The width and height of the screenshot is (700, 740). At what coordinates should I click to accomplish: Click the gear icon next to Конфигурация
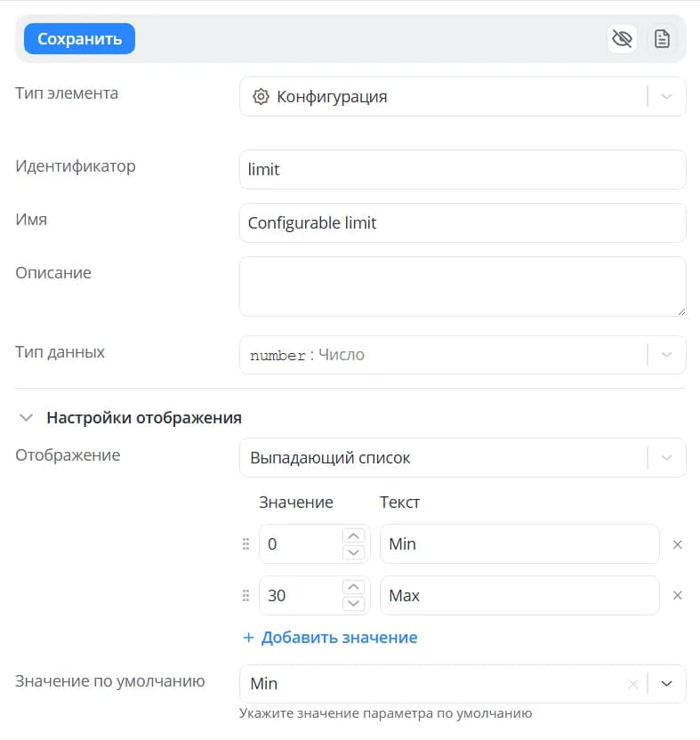(261, 97)
